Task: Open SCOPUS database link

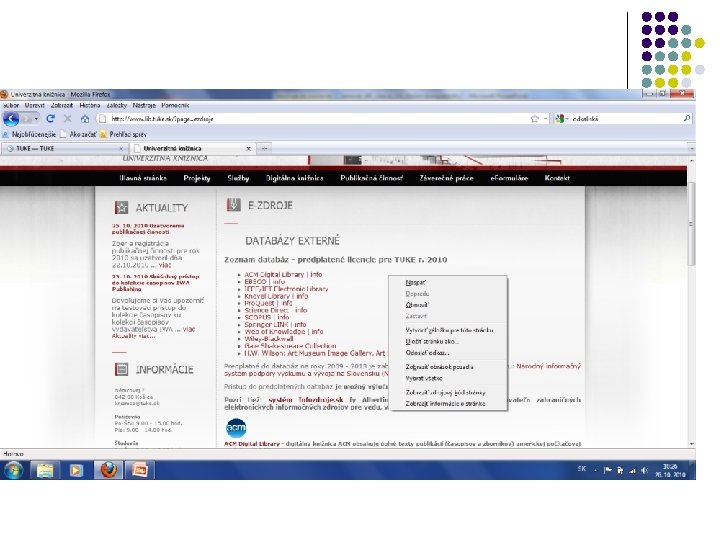Action: click(x=258, y=317)
